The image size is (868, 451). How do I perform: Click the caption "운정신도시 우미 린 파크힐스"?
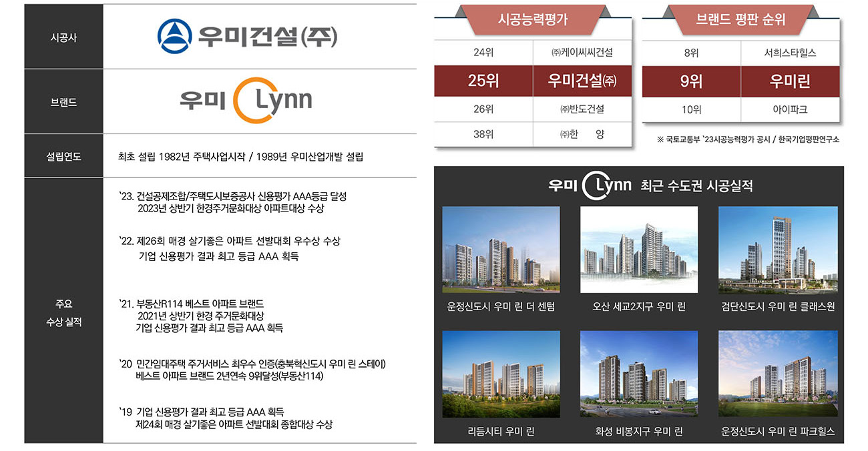click(778, 432)
